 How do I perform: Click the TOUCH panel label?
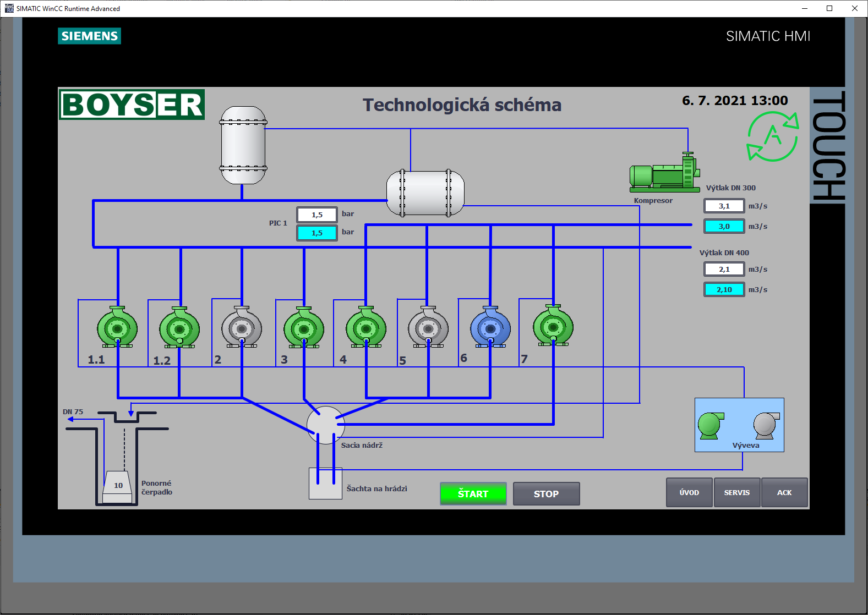coord(828,146)
